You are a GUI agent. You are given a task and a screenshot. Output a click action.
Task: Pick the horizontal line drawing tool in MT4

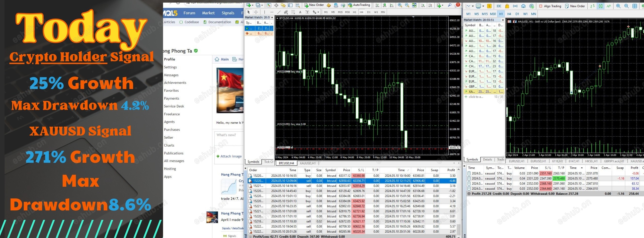tap(272, 12)
